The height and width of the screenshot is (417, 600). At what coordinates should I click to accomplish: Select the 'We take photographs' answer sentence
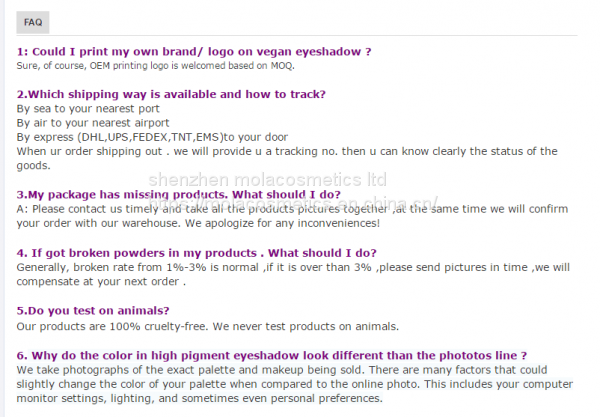pos(290,369)
